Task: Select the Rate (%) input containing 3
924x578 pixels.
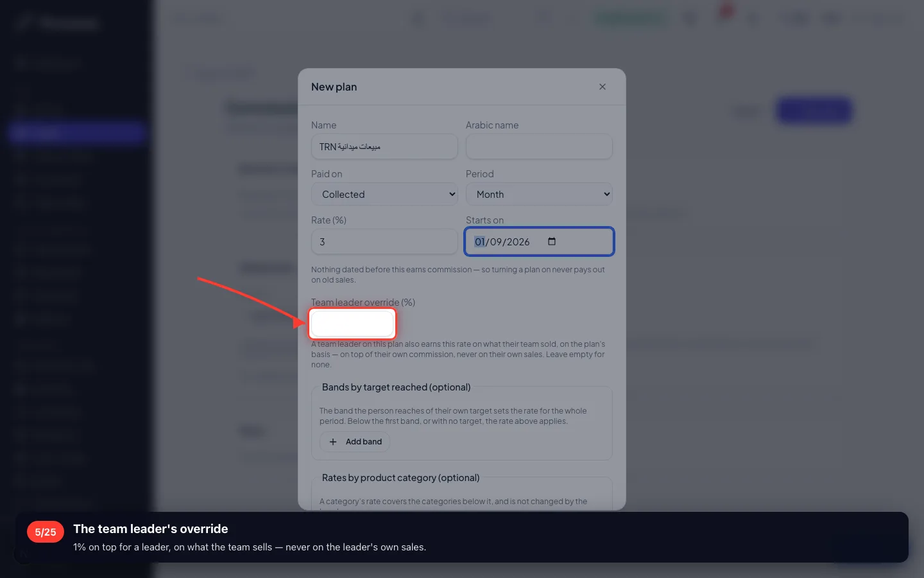Action: pos(384,242)
